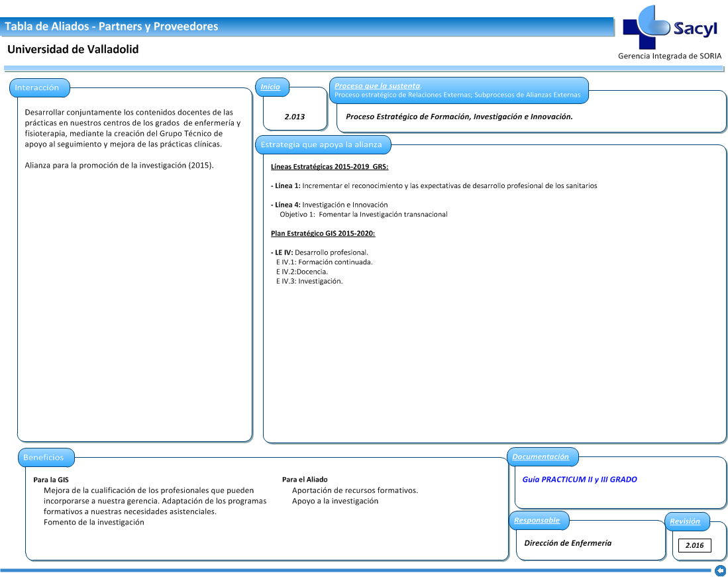Click the line "Fomento de la investigación"

click(x=94, y=522)
